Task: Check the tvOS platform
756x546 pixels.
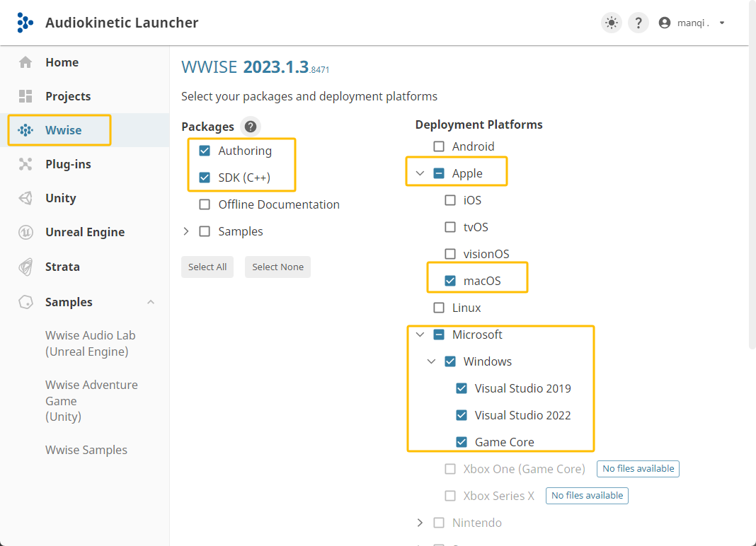Action: (449, 227)
